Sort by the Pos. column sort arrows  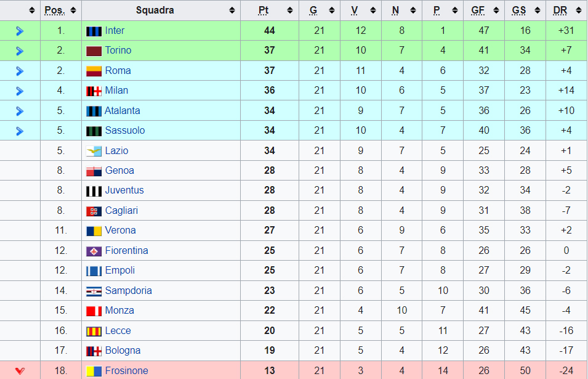(x=73, y=10)
